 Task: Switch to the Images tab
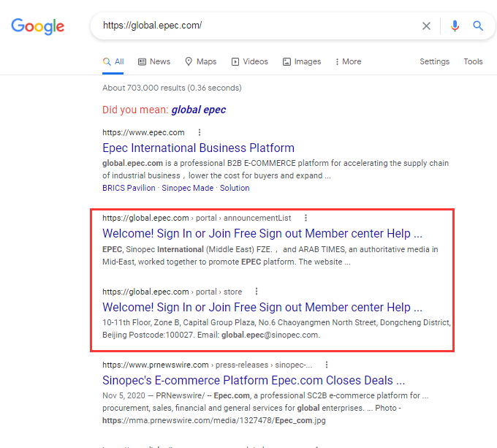tap(302, 61)
